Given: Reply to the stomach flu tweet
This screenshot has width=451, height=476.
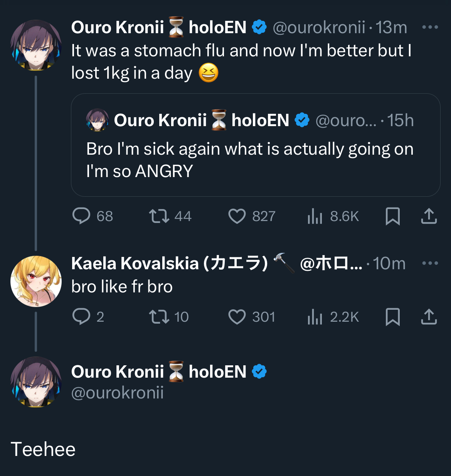Looking at the screenshot, I should [x=81, y=216].
